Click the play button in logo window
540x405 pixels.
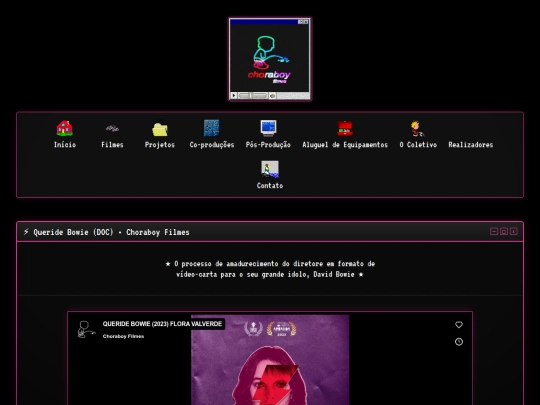pos(234,95)
